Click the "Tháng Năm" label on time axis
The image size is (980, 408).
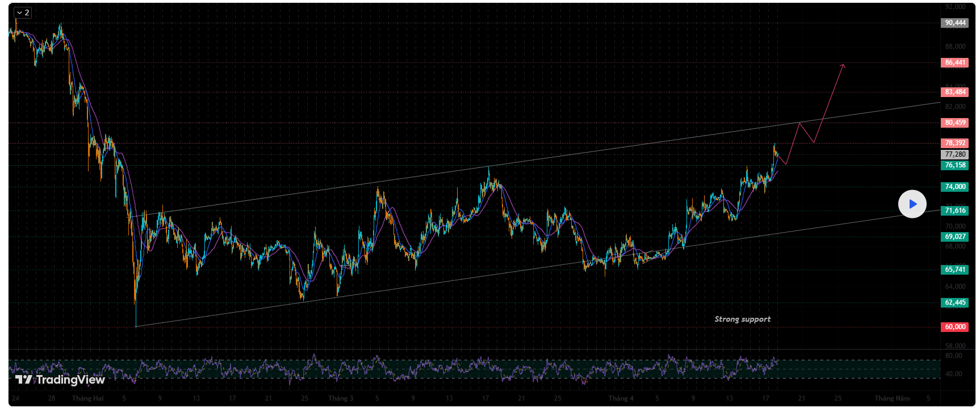891,398
